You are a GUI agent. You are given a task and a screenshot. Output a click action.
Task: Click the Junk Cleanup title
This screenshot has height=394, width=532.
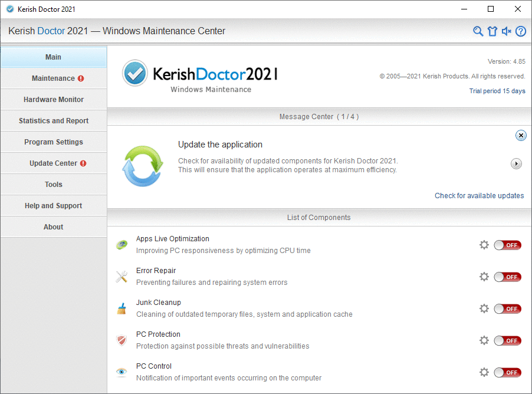pos(159,303)
